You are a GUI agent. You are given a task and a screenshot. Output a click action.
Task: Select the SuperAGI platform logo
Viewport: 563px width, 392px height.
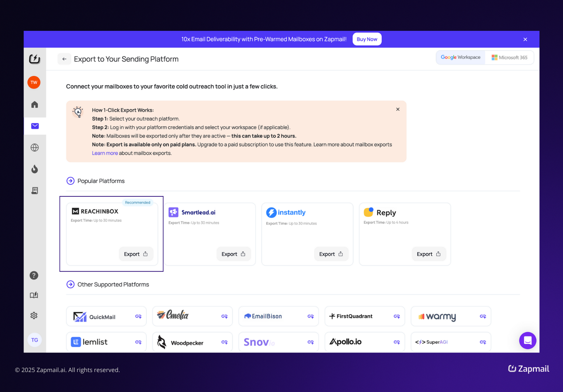[432, 342]
